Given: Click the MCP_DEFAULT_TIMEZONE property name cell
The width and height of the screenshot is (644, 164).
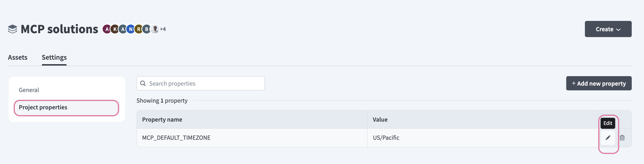Looking at the screenshot, I should point(176,138).
